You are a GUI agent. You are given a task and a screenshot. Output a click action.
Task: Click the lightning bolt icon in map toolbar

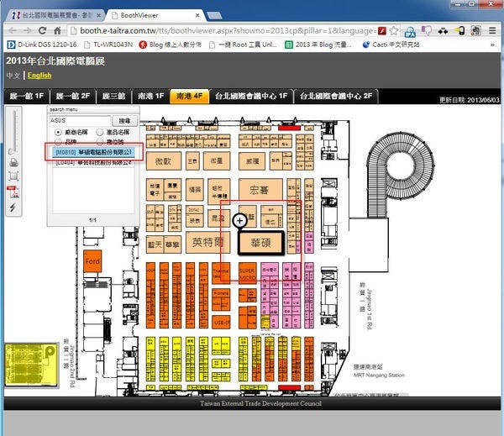point(13,207)
